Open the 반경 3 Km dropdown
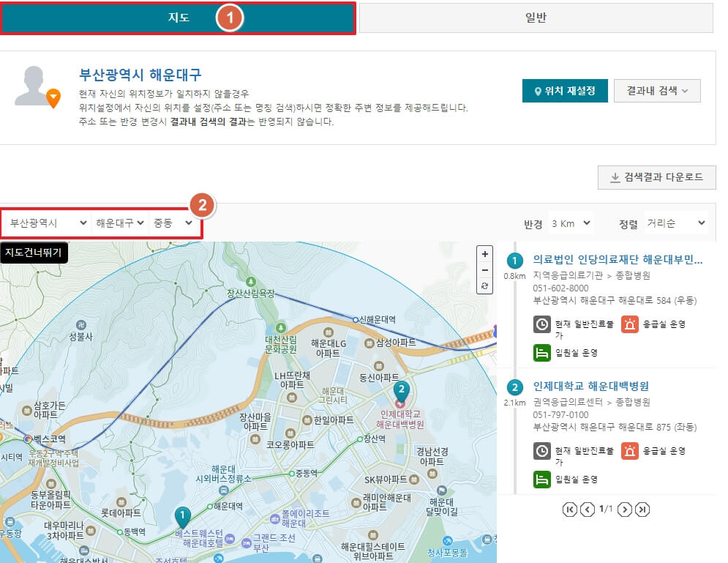Viewport: 728px width, 563px height. [x=571, y=223]
